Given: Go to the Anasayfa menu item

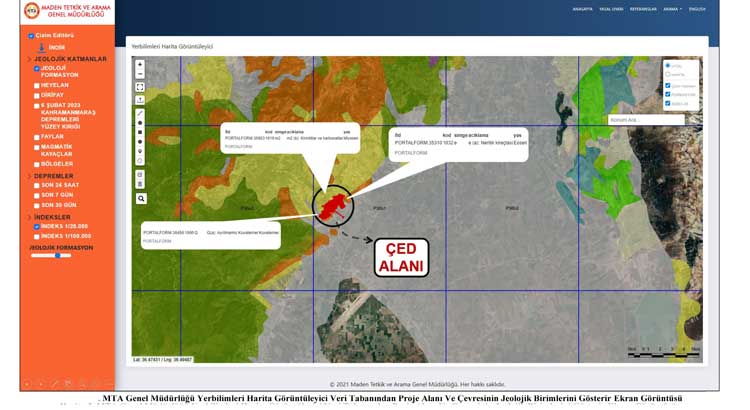Looking at the screenshot, I should pyautogui.click(x=582, y=9).
